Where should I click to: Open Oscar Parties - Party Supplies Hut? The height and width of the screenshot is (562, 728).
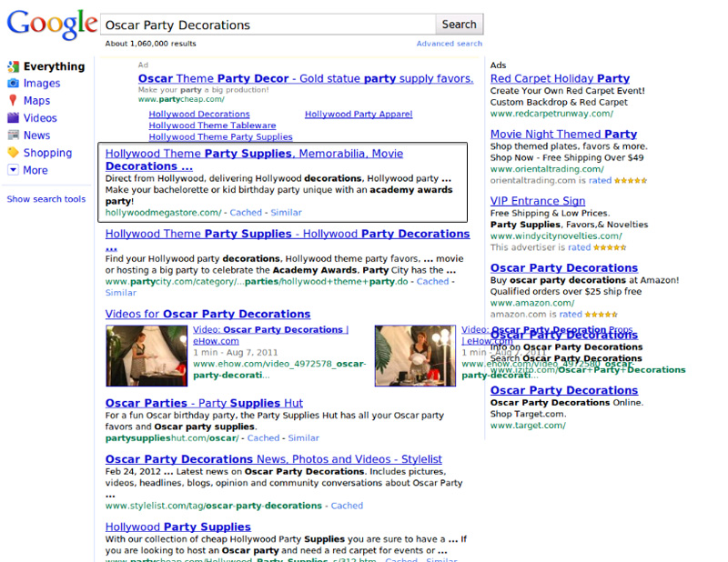tap(204, 403)
